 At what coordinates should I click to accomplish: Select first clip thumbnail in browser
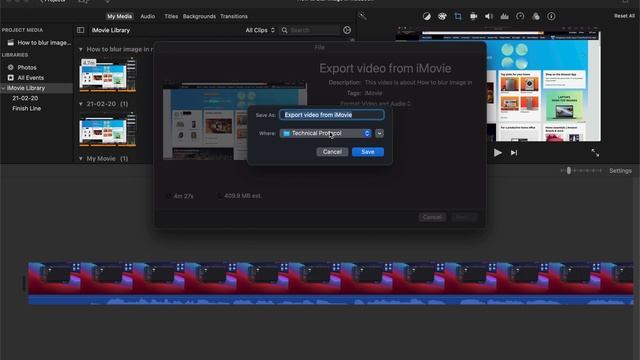point(108,74)
